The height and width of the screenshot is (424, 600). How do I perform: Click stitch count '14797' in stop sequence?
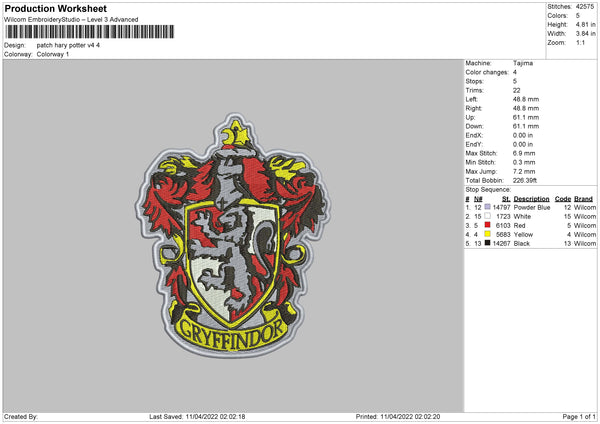[x=501, y=207]
